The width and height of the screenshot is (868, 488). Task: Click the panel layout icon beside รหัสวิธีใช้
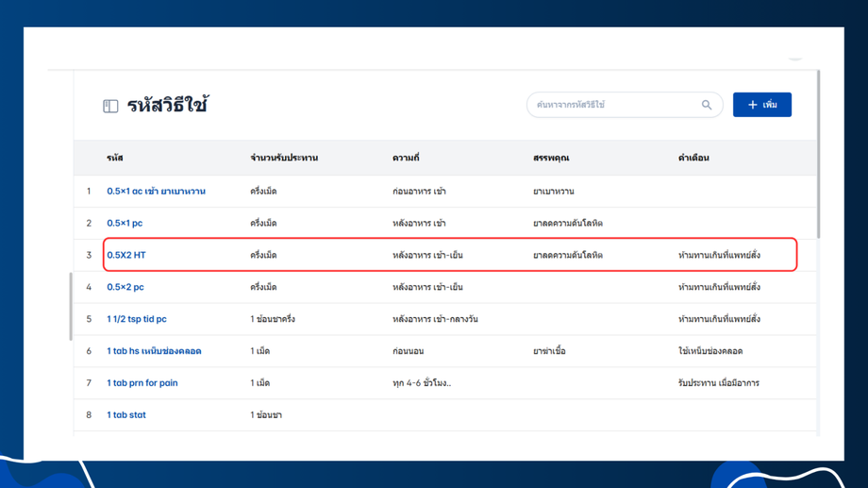(110, 106)
